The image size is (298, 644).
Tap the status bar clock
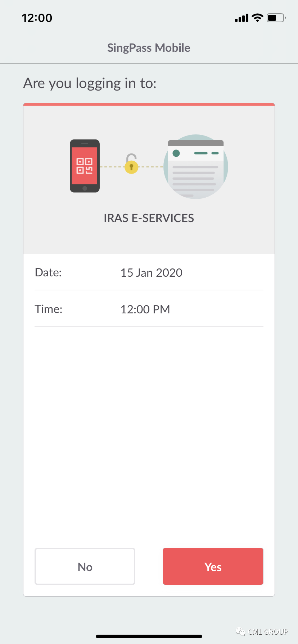coord(37,18)
